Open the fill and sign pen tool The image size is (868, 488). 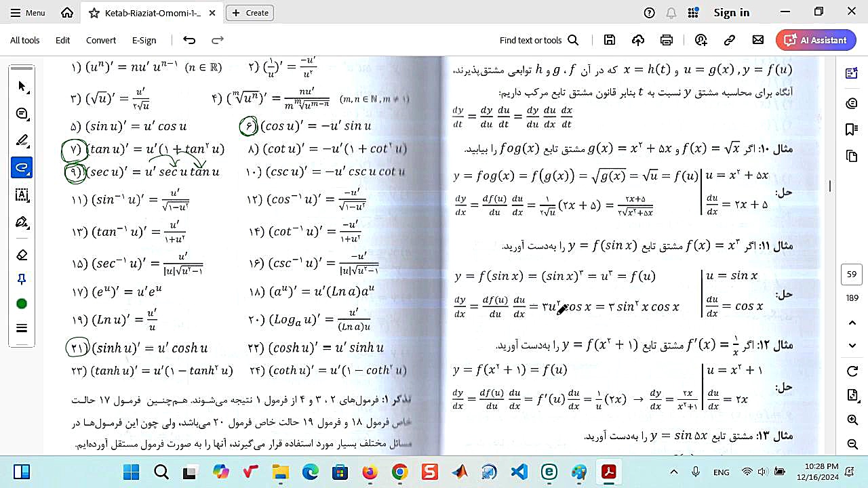22,222
